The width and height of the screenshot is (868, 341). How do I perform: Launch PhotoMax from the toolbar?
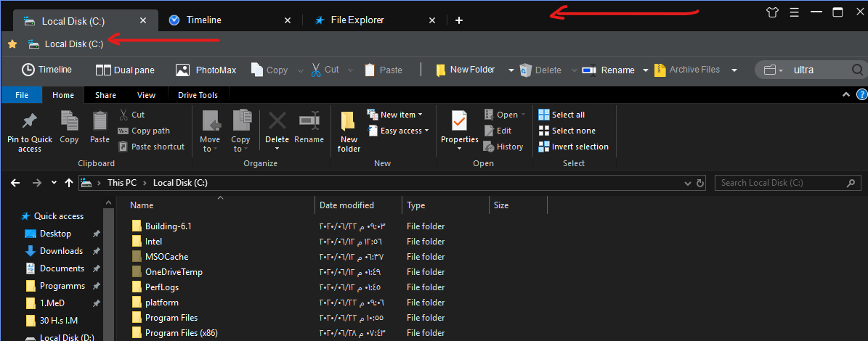[x=206, y=70]
